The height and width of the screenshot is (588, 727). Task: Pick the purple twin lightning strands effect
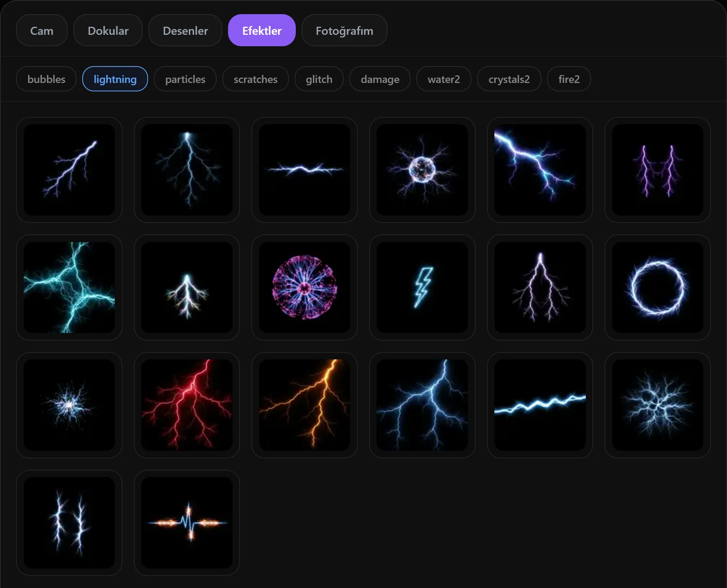tap(657, 170)
